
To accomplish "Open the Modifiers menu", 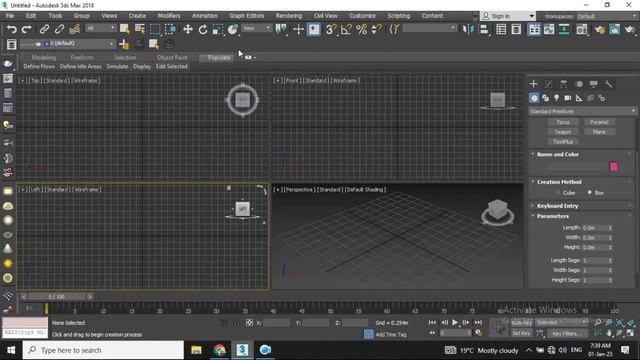I will 169,16.
